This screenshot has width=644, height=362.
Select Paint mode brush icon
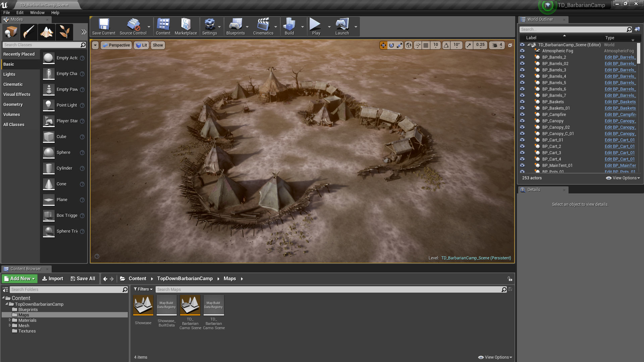(29, 32)
